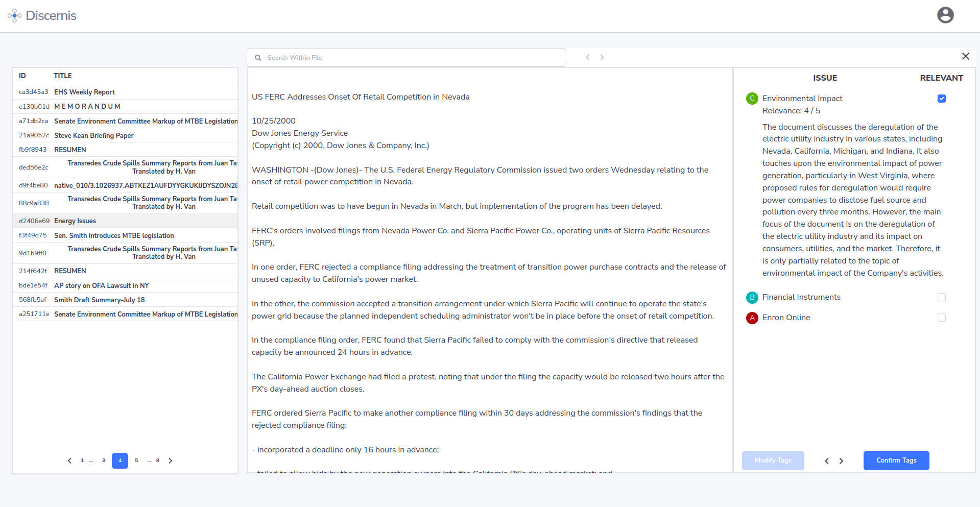980x507 pixels.
Task: Check Enron Online relevant checkbox
Action: click(942, 318)
